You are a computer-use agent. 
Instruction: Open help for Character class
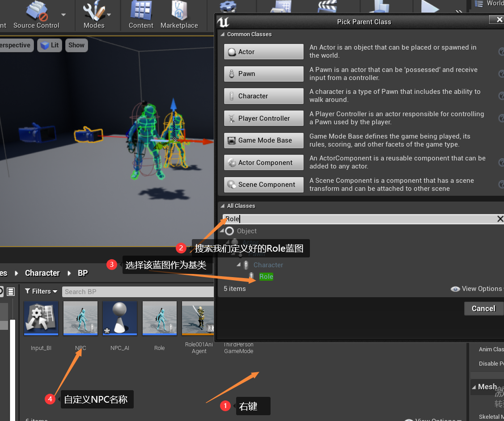coord(501,96)
